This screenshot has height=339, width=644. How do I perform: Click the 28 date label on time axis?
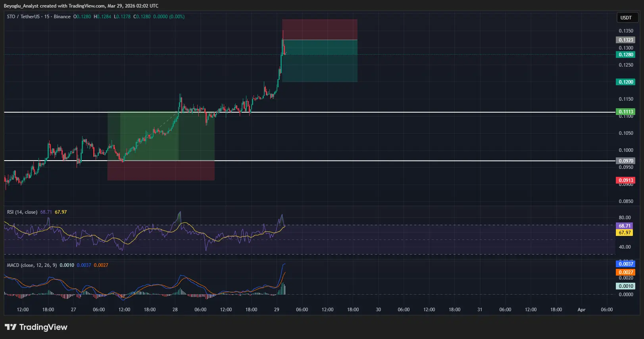pos(175,310)
